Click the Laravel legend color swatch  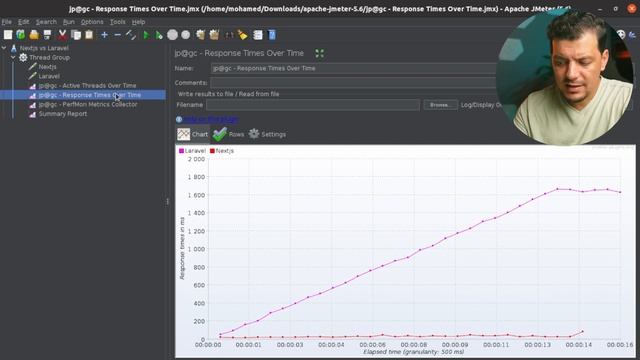[181, 151]
